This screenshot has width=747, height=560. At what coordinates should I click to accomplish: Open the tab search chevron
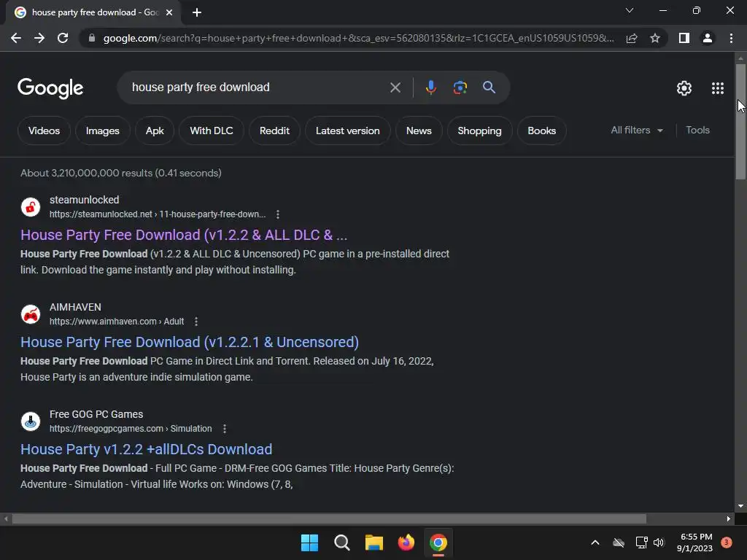tap(630, 10)
